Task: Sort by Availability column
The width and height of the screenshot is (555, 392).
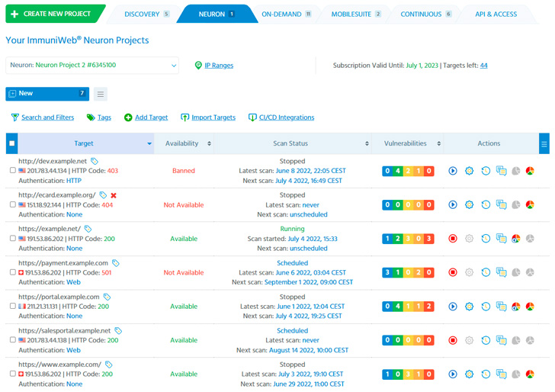Action: pyautogui.click(x=184, y=143)
